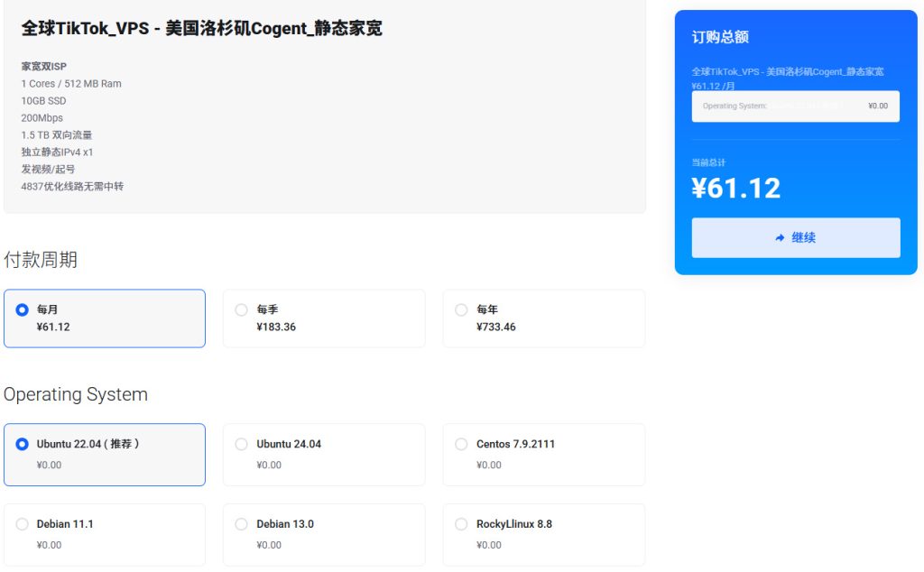The width and height of the screenshot is (924, 572).
Task: Select Debian 13.0 operating system radio
Action: point(242,524)
